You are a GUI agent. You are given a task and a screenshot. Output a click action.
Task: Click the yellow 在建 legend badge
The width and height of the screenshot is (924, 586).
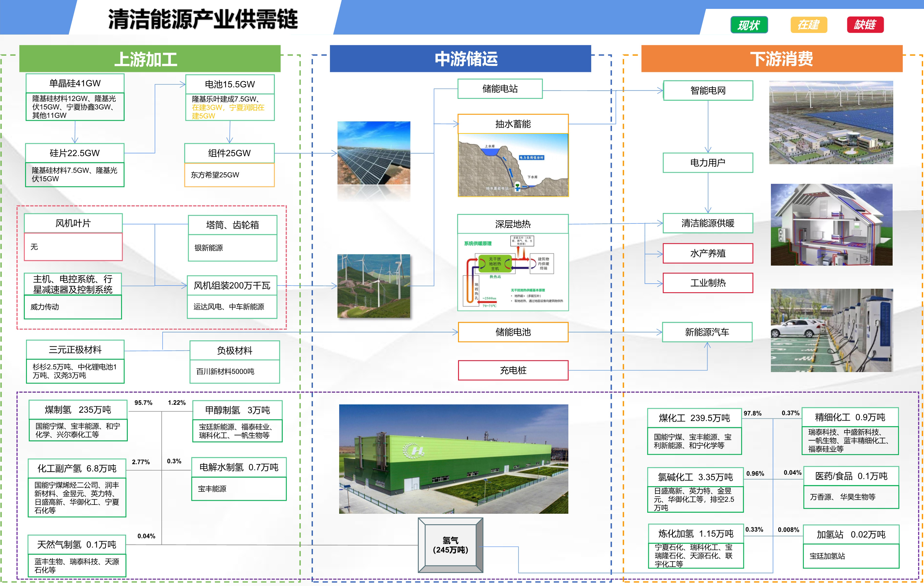pyautogui.click(x=809, y=25)
